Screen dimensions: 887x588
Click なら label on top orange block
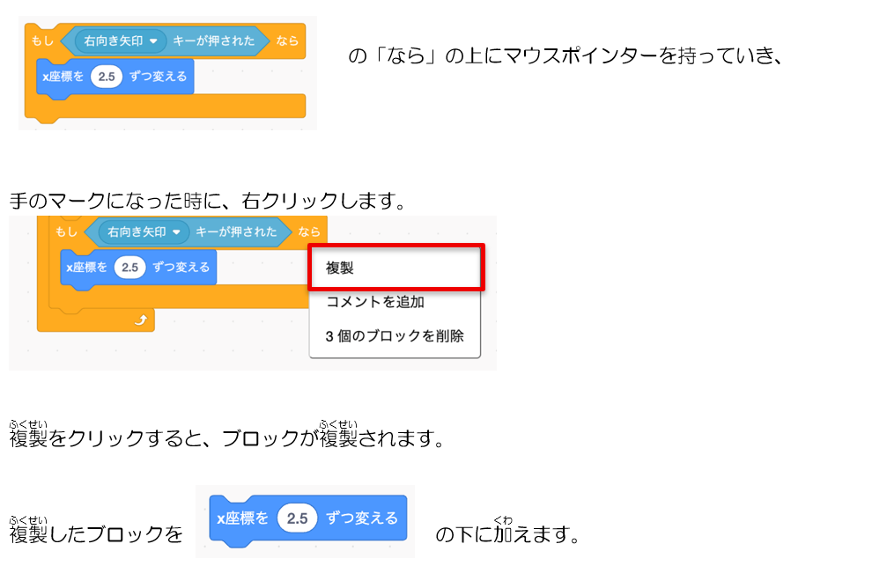287,40
